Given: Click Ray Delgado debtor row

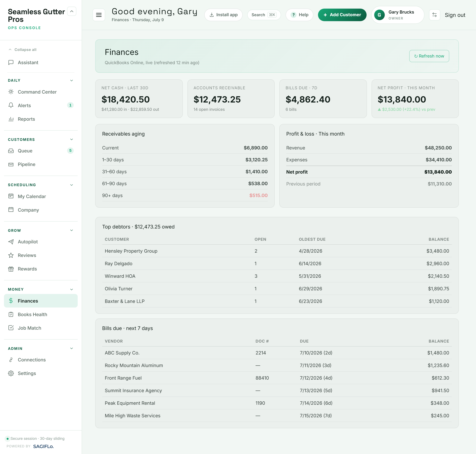Looking at the screenshot, I should tap(277, 264).
